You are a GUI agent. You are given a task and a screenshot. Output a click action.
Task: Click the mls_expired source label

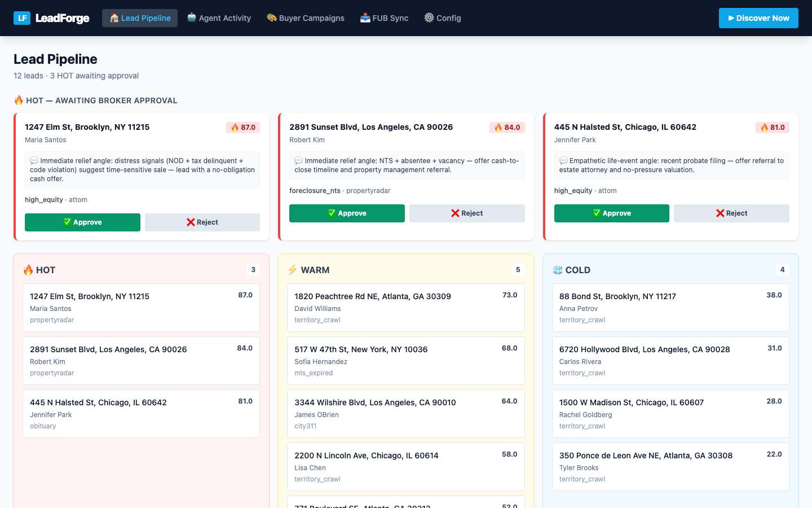314,373
